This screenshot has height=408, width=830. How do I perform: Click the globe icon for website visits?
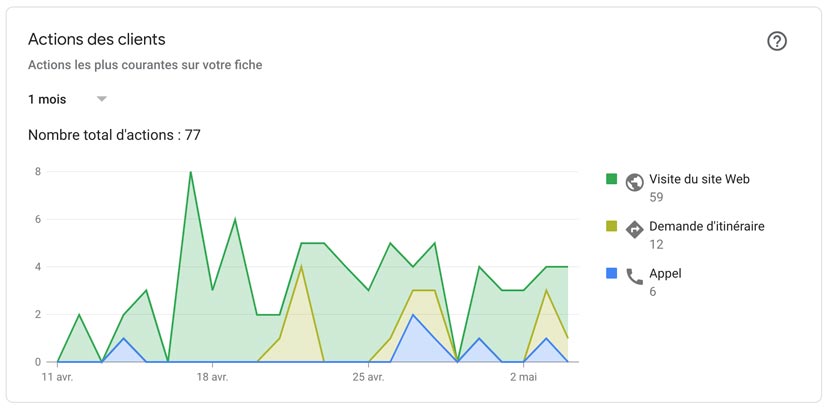(x=634, y=182)
